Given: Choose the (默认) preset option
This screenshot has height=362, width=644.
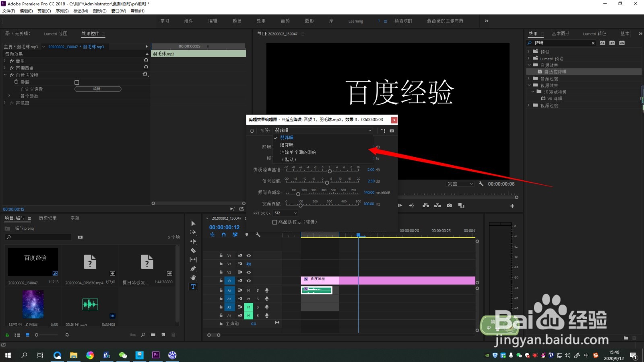Looking at the screenshot, I should [289, 160].
